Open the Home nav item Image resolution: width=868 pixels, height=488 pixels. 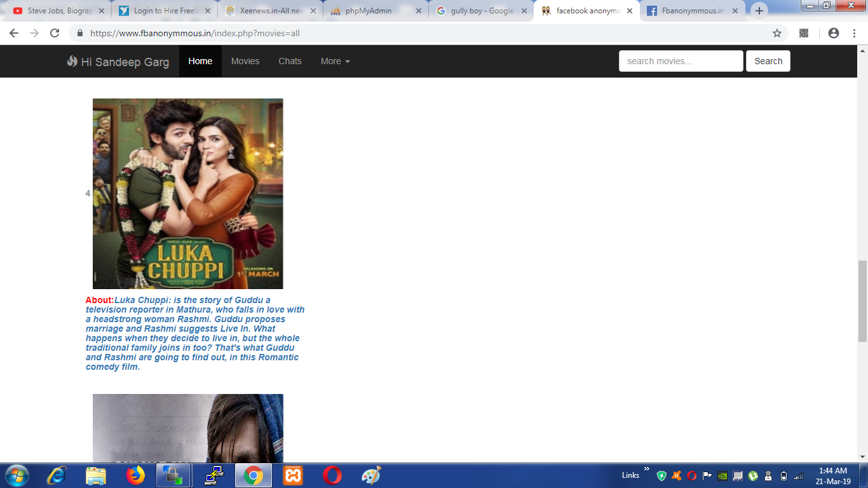click(200, 61)
